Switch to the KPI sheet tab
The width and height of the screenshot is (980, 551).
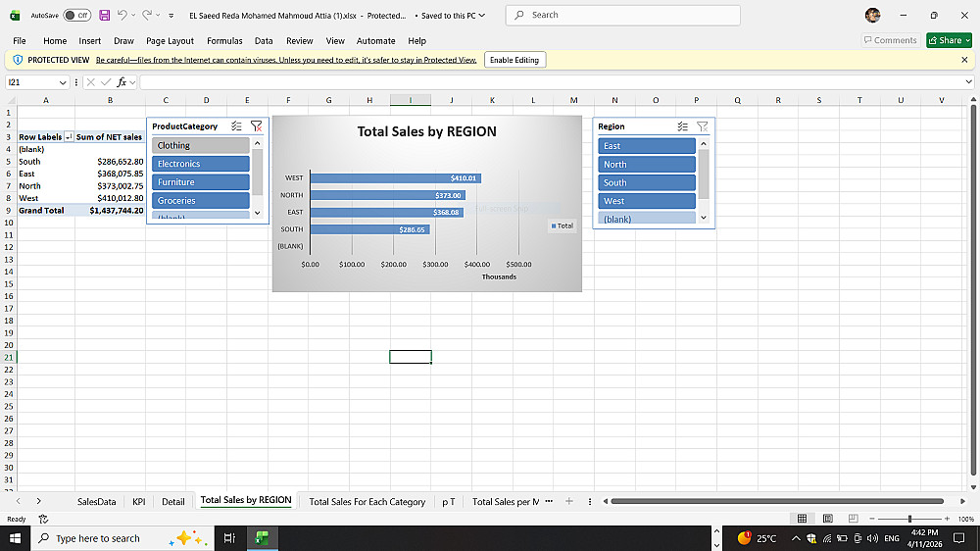(139, 502)
